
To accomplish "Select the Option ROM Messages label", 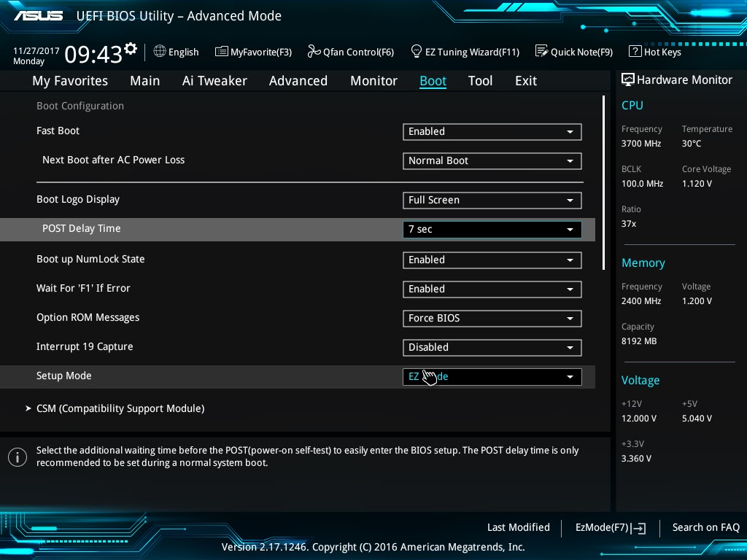I will click(88, 318).
